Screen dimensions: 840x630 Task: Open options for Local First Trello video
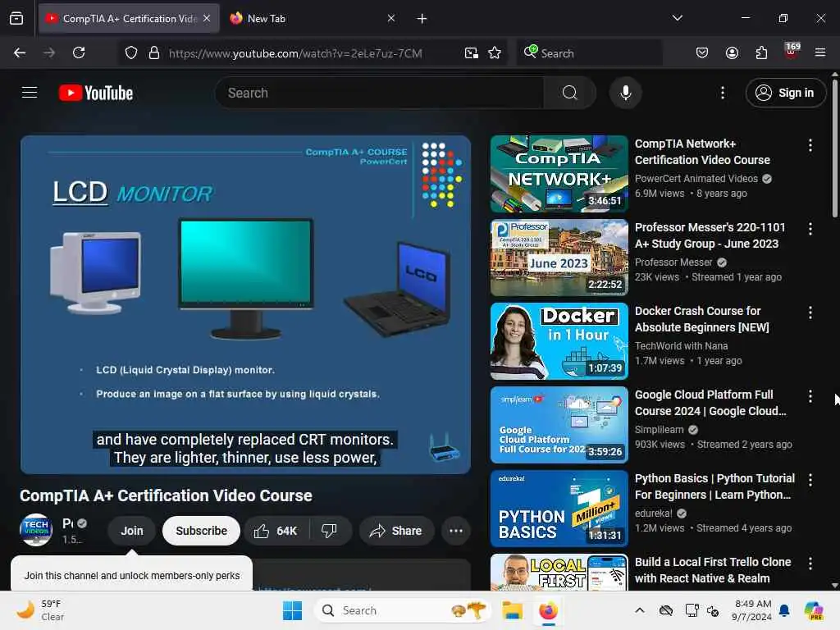810,564
